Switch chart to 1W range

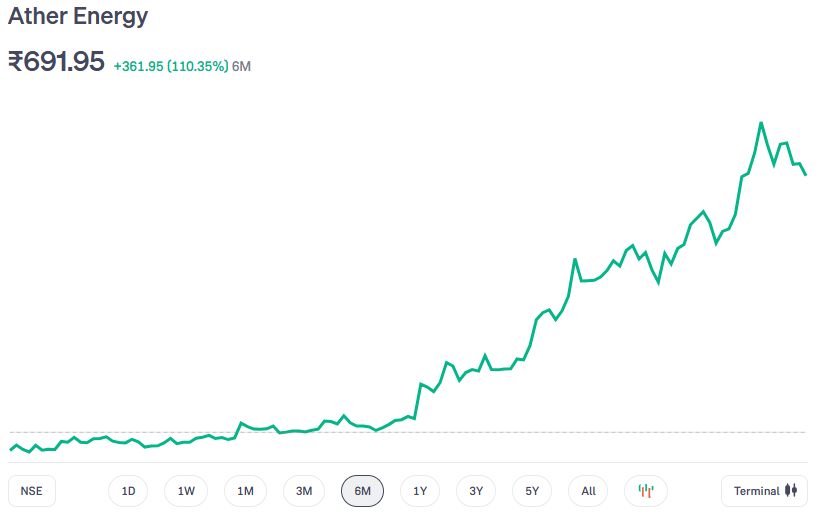(x=186, y=491)
